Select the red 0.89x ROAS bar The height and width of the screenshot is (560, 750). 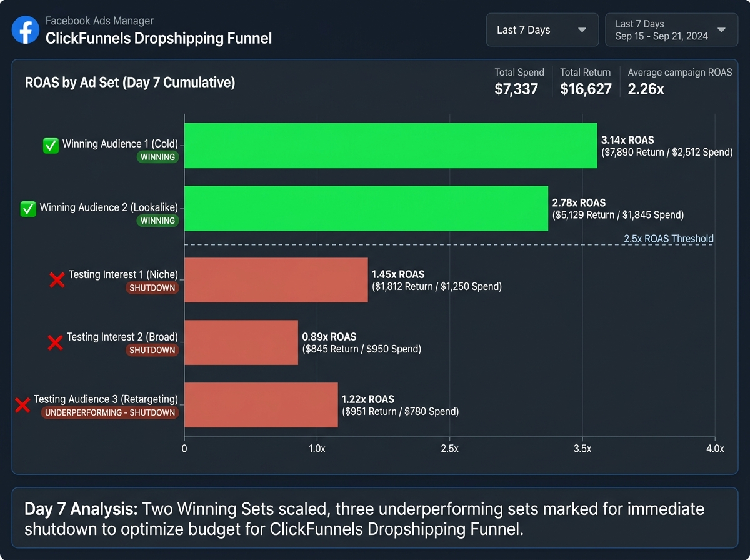tap(241, 342)
